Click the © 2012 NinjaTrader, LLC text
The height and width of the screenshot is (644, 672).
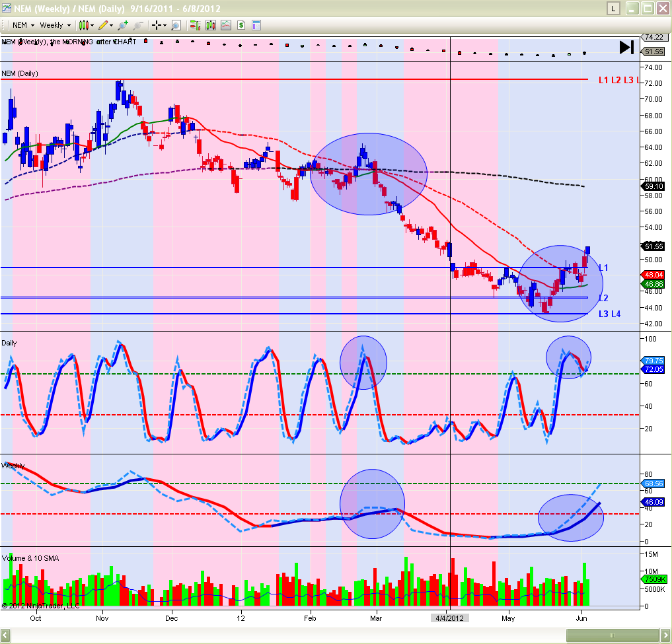tap(40, 606)
